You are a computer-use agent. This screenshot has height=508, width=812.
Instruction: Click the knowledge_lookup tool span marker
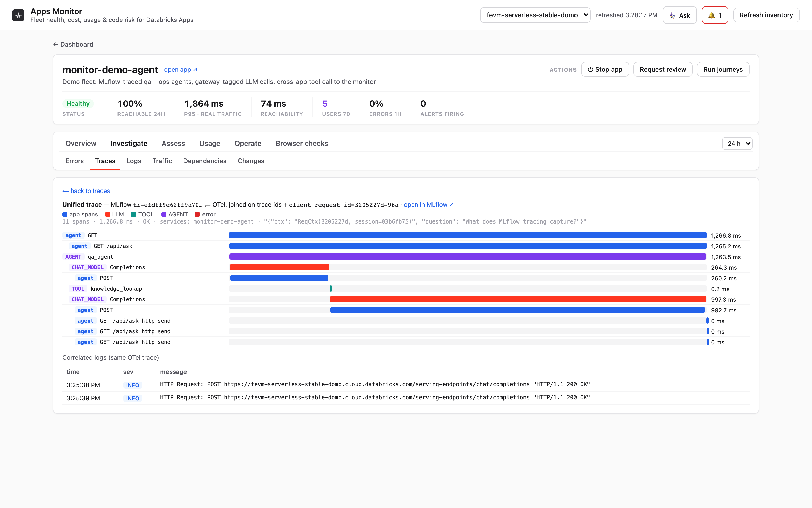(331, 289)
